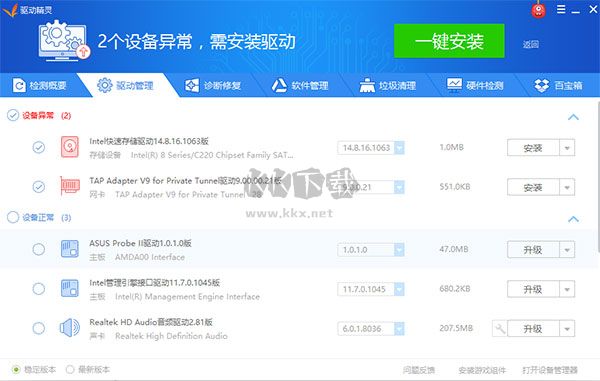Expand arrow beside 升级 for Intel管理引擎
600x381 pixels.
(567, 289)
